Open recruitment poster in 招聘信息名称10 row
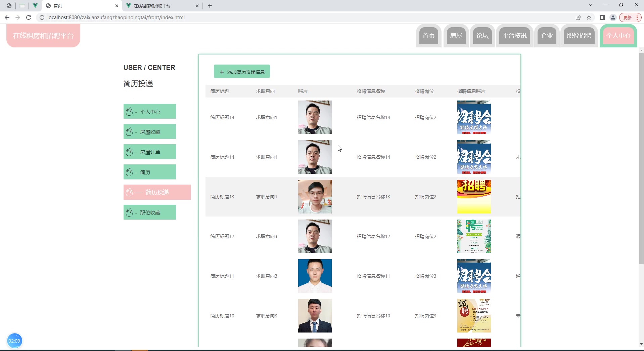The width and height of the screenshot is (644, 351). pyautogui.click(x=474, y=316)
